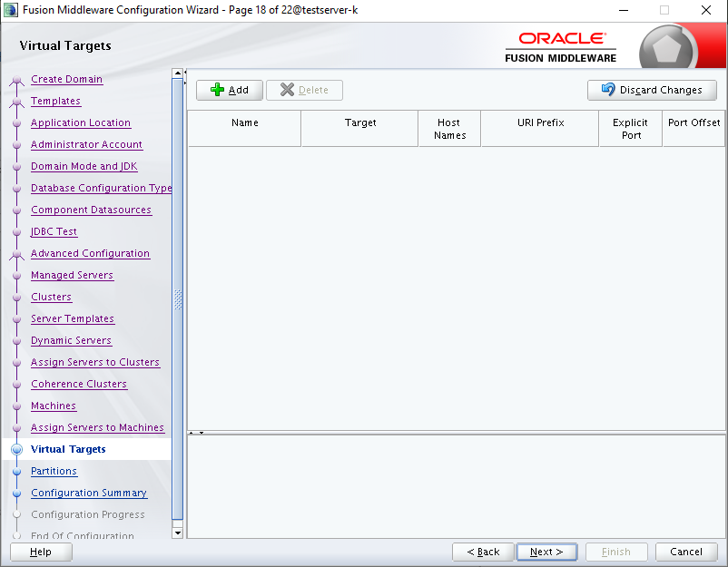Click the Advanced Configuration step node icon
The height and width of the screenshot is (567, 728).
click(16, 256)
